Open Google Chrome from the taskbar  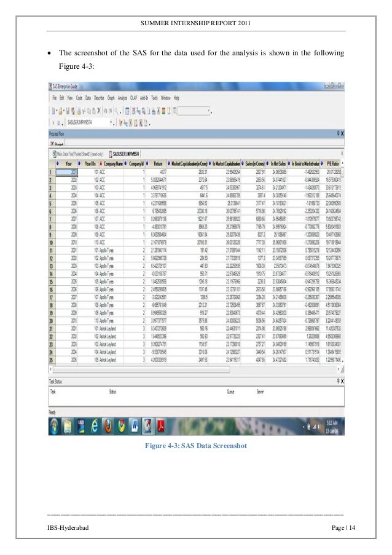coord(122,427)
